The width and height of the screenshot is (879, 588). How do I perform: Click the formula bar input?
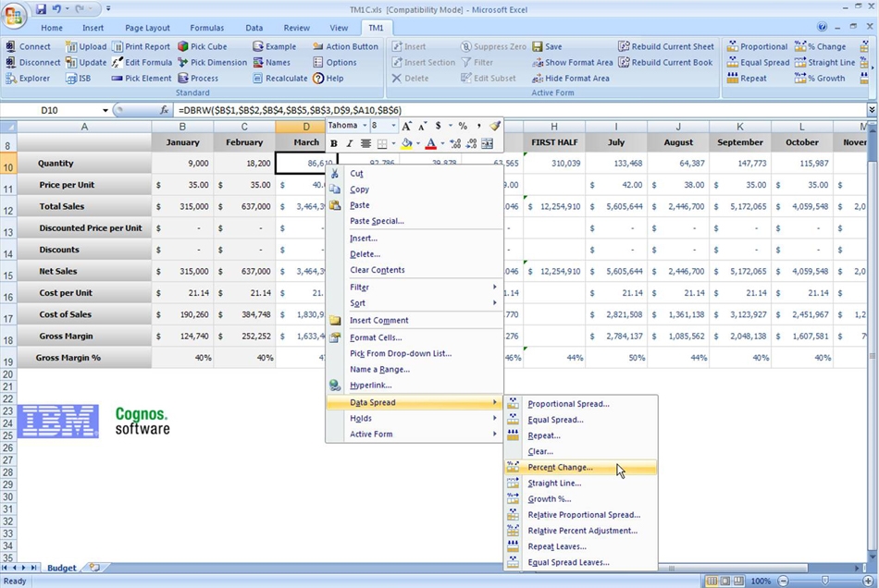coord(521,110)
